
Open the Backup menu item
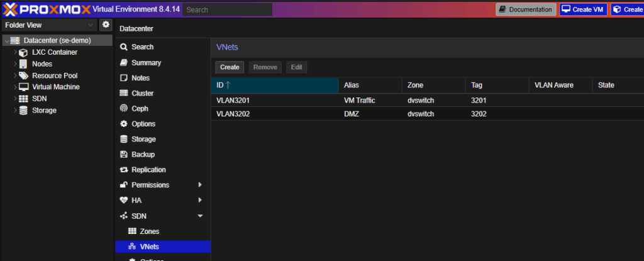click(163, 155)
